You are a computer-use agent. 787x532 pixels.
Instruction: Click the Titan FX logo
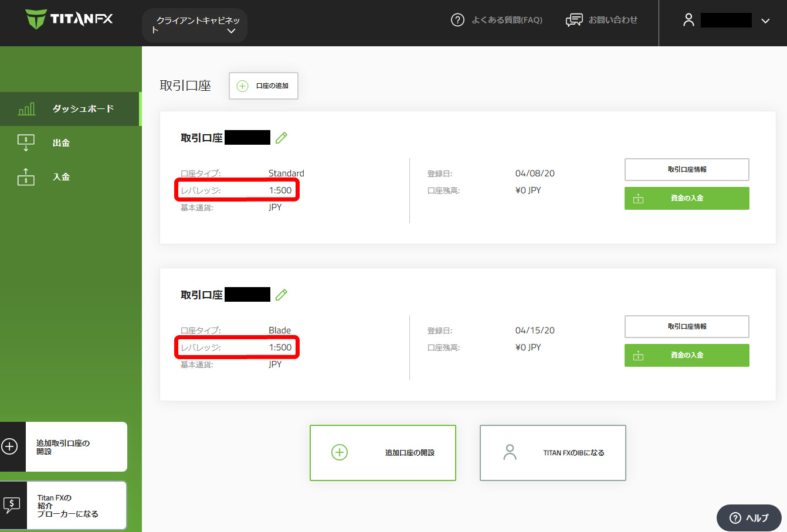coord(69,19)
